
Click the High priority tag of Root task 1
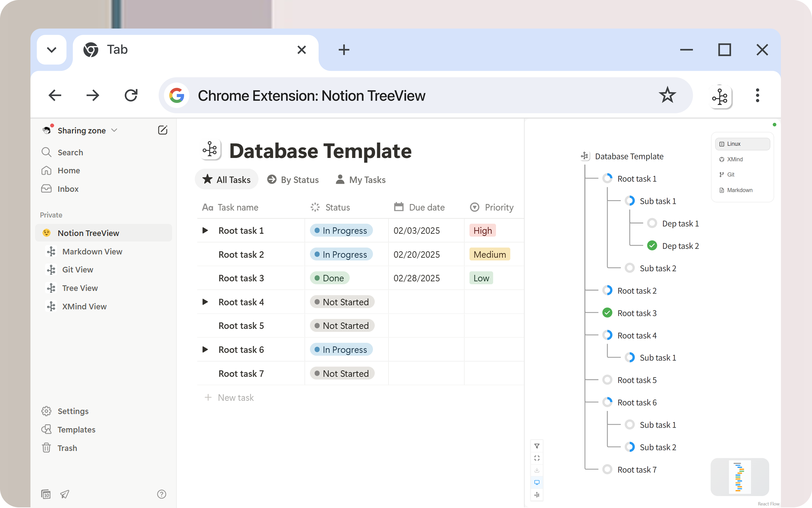pyautogui.click(x=482, y=231)
